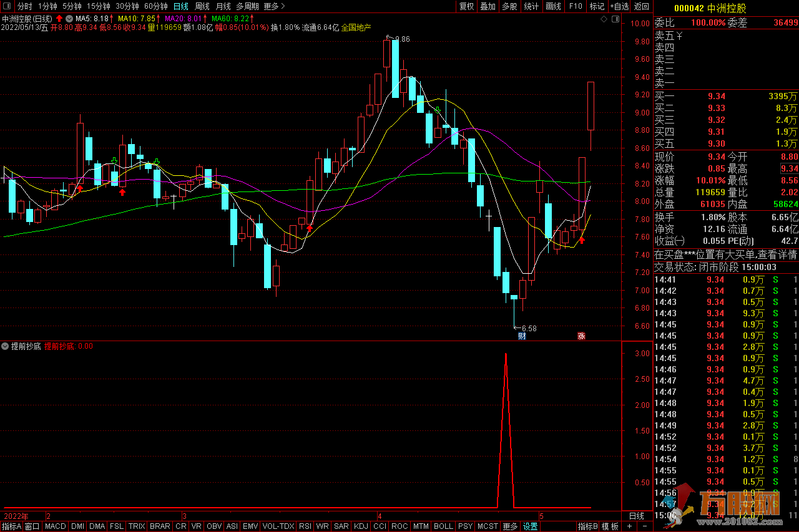Click the blue 财 marker under the chart
This screenshot has height=532, width=799.
click(522, 336)
